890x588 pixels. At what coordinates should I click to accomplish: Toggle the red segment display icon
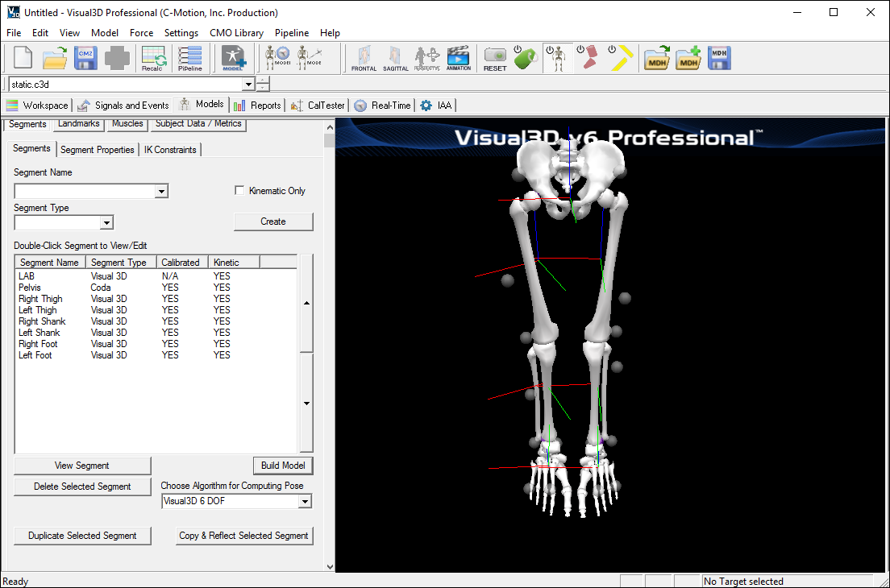point(588,58)
